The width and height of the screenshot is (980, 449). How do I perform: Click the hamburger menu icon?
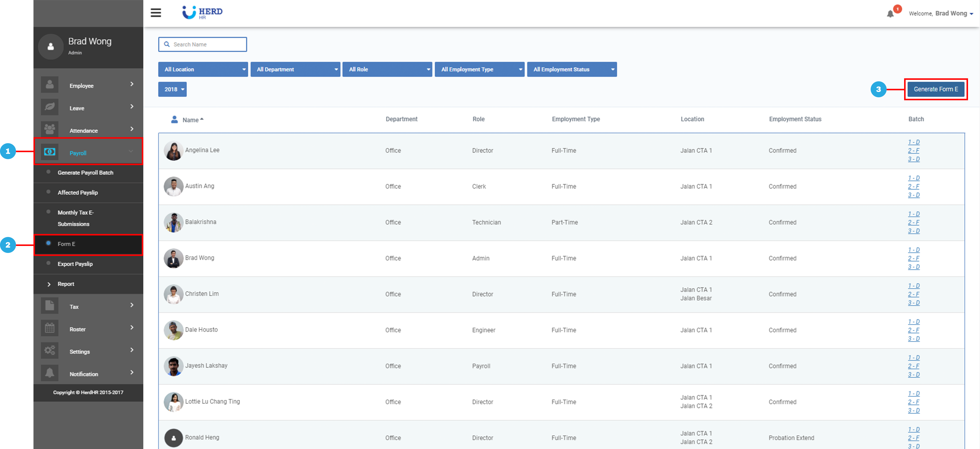(156, 12)
